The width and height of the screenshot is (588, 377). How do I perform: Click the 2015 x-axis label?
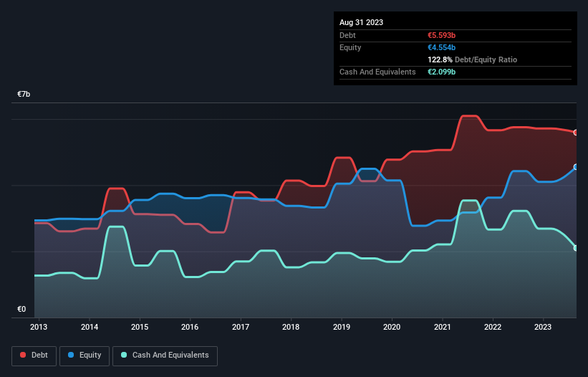pos(140,327)
